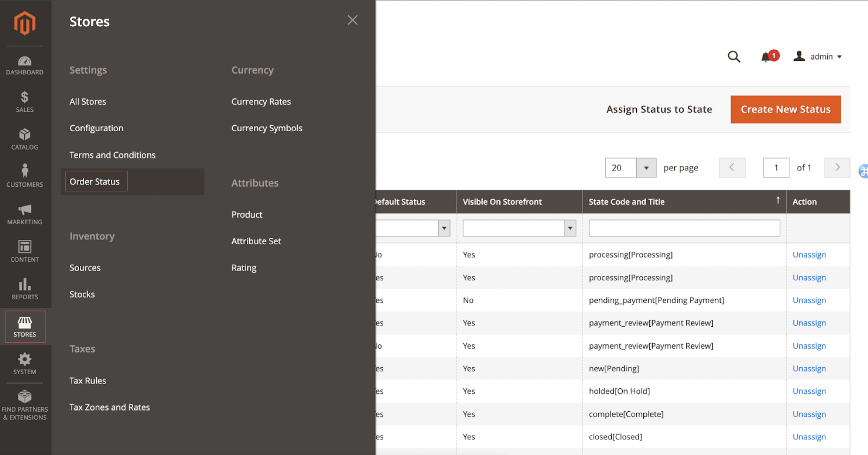Click the search magnifier icon
Screen dimensions: 868x455
734,57
